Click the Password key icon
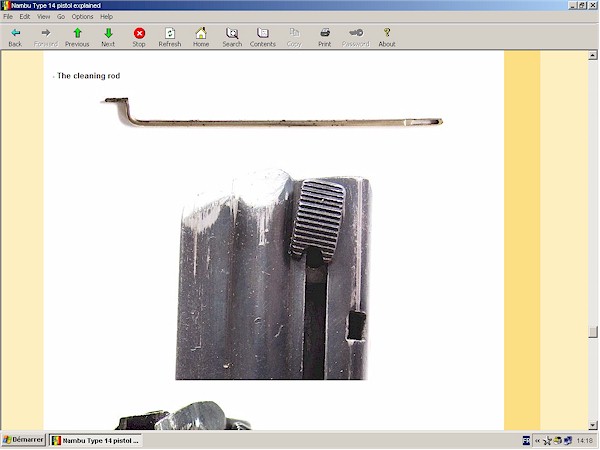This screenshot has width=600, height=450. click(x=356, y=33)
